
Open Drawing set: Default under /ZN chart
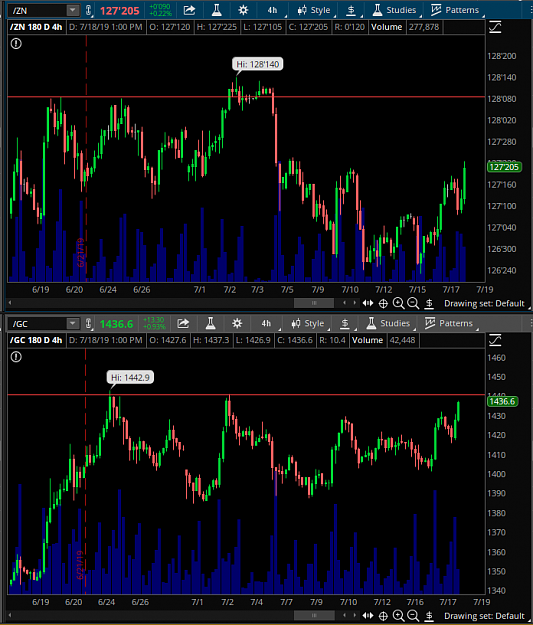pyautogui.click(x=484, y=303)
